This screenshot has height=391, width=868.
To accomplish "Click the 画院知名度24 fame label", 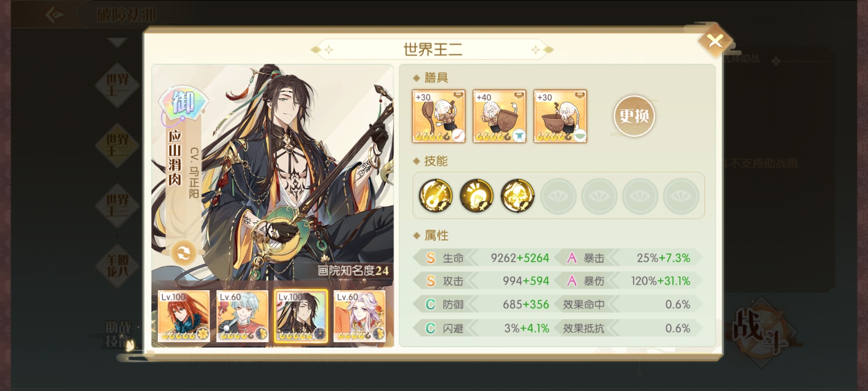I will tap(353, 270).
